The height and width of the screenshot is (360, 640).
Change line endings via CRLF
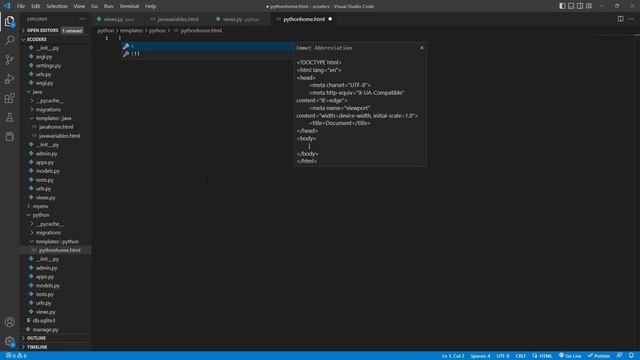[520, 356]
